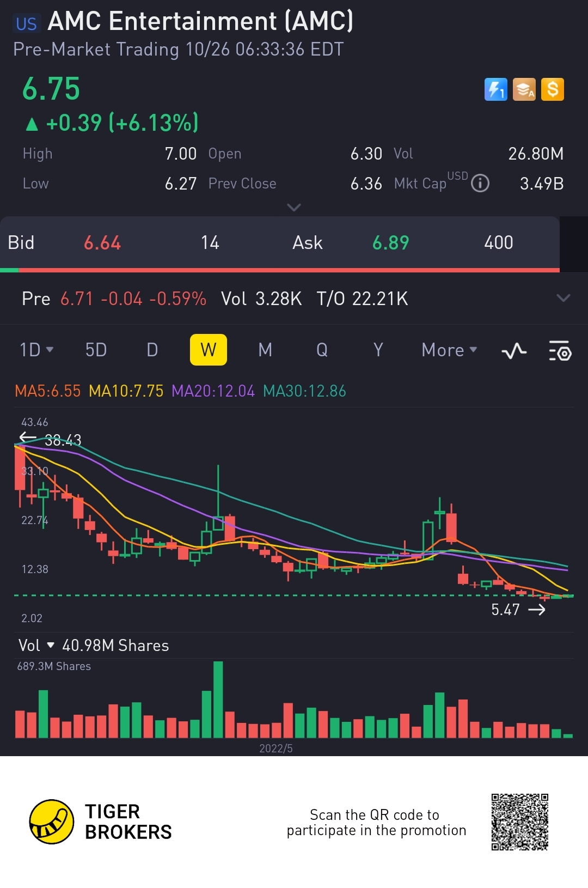This screenshot has width=588, height=888.
Task: Open the More timeframes dropdown
Action: point(449,350)
